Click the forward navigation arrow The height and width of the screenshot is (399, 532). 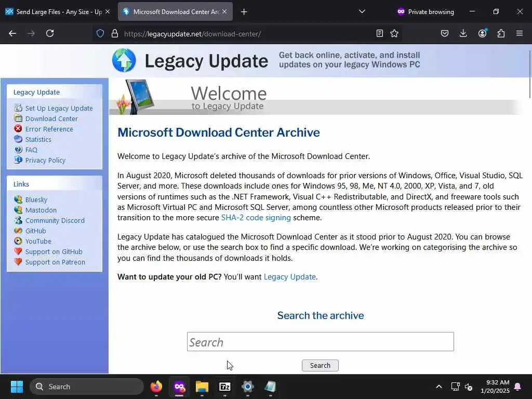pos(31,34)
